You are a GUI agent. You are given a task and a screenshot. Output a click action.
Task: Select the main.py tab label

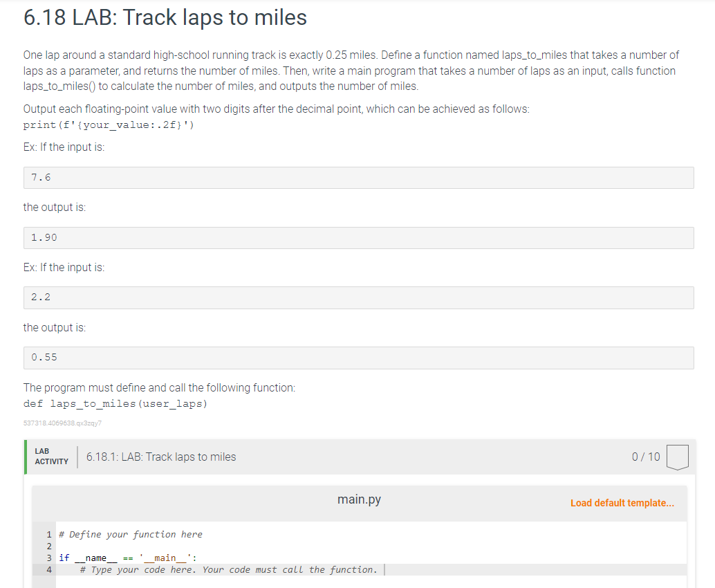[359, 499]
